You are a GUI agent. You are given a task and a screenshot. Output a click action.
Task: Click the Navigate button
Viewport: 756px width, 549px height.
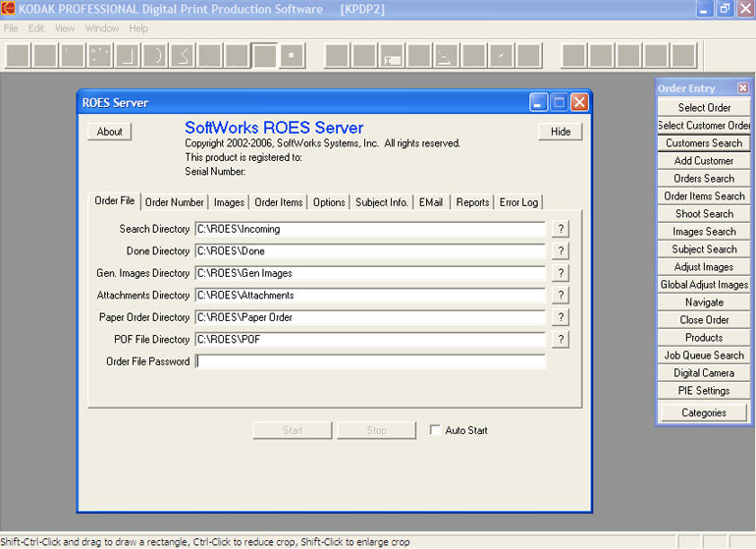[704, 302]
